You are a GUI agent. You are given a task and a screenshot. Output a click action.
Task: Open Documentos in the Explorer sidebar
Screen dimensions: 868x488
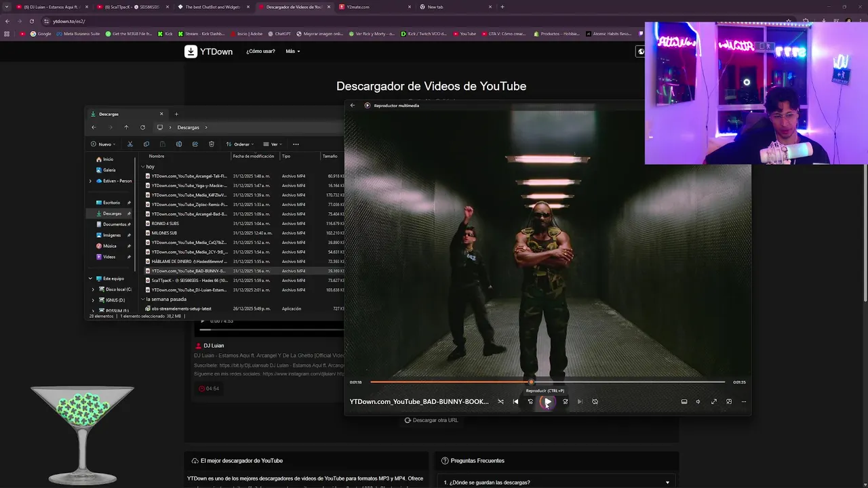click(x=111, y=224)
